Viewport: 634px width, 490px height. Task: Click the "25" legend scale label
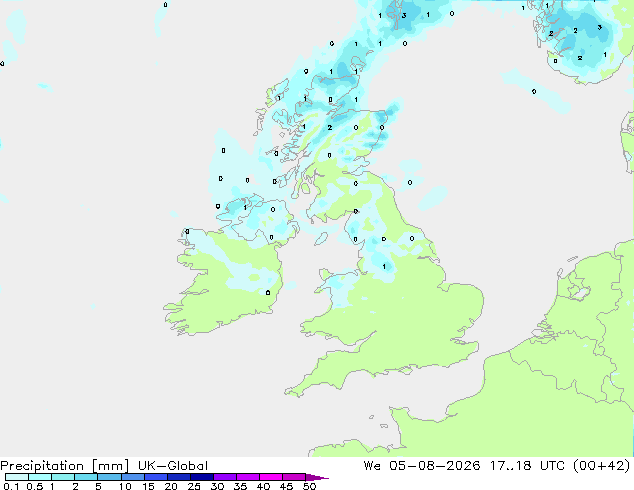194,486
